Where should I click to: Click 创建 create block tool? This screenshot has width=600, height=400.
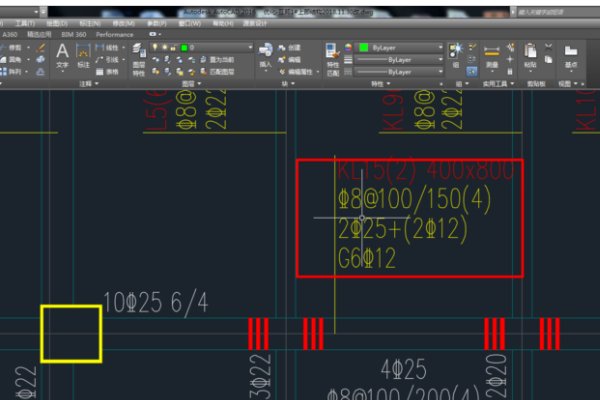tap(290, 48)
